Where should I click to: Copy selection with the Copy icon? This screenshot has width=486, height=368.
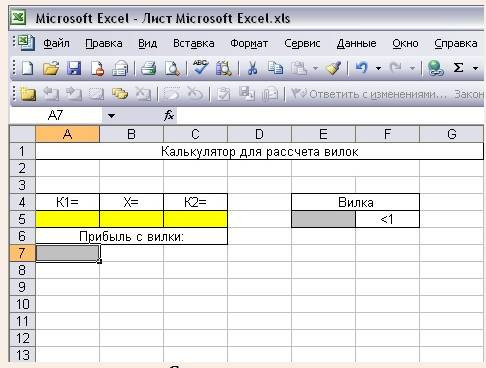point(275,68)
